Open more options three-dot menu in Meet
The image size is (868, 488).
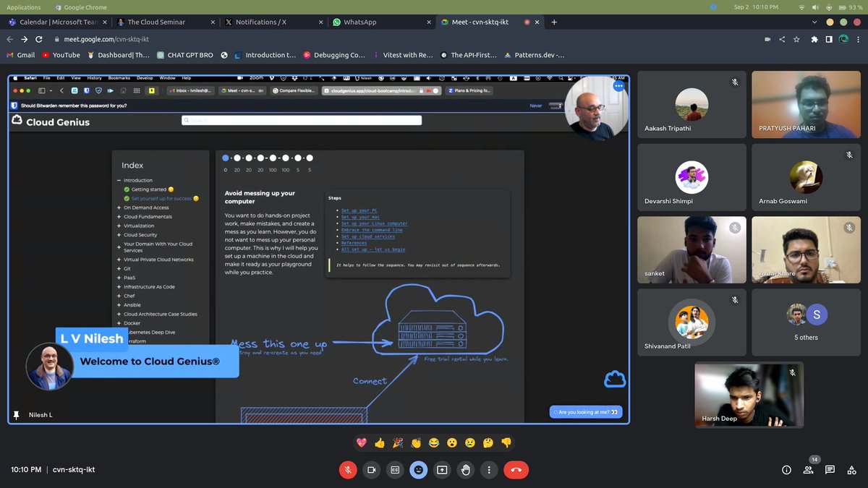[489, 469]
